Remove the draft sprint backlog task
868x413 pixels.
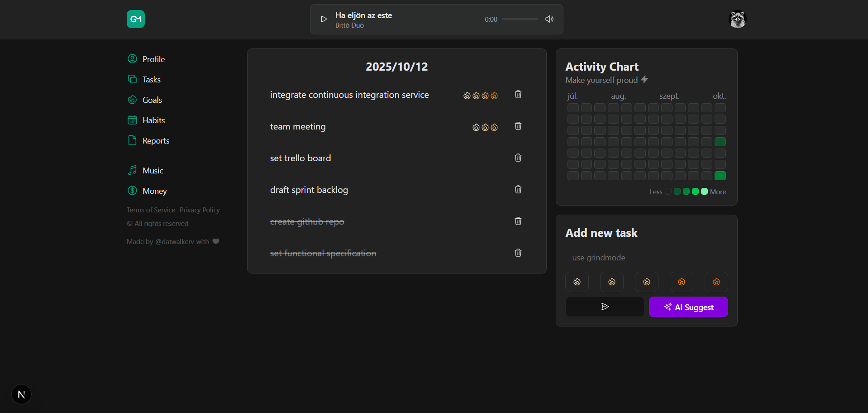click(x=518, y=190)
